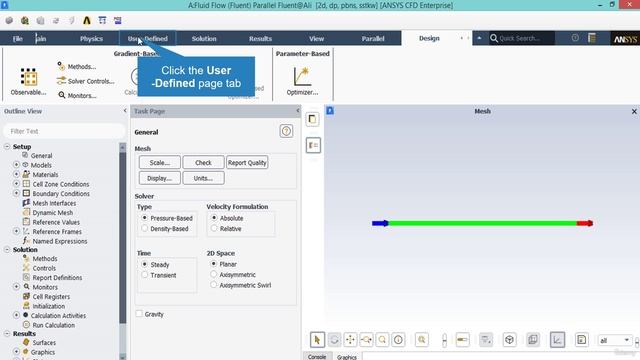Select the probe info tool
The image size is (640, 360).
pos(398,340)
